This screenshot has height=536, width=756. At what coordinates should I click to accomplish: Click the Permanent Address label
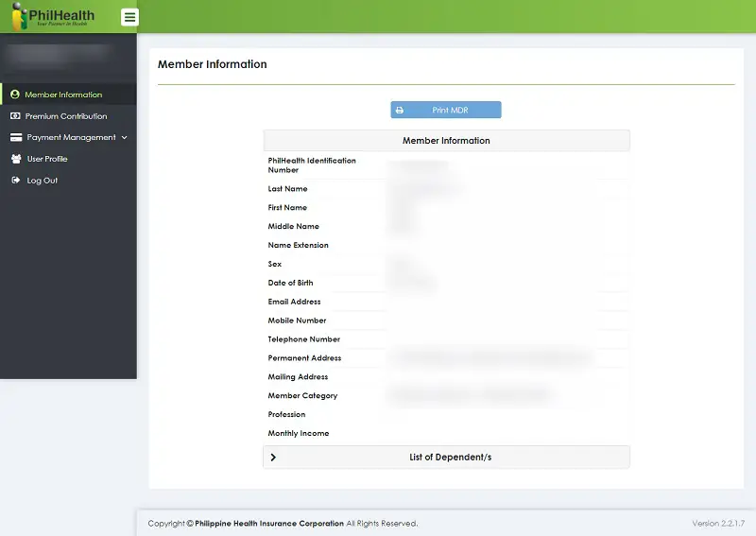[x=304, y=358]
